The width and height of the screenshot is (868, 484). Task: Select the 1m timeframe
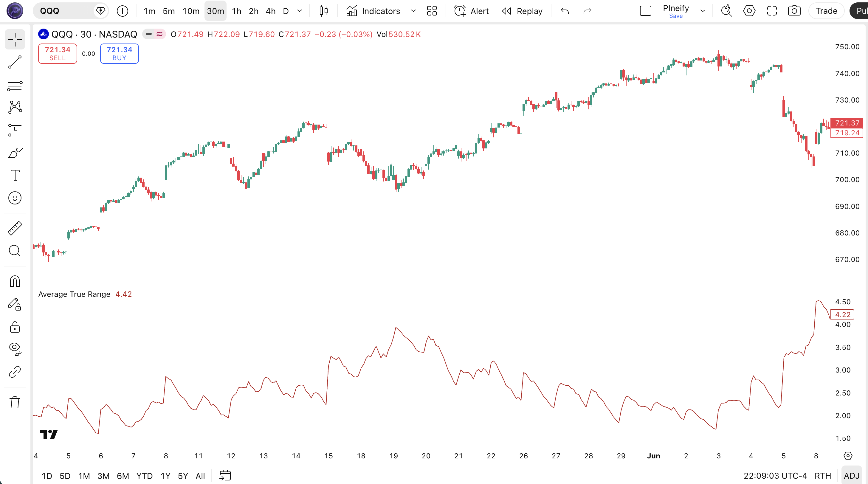pyautogui.click(x=149, y=11)
